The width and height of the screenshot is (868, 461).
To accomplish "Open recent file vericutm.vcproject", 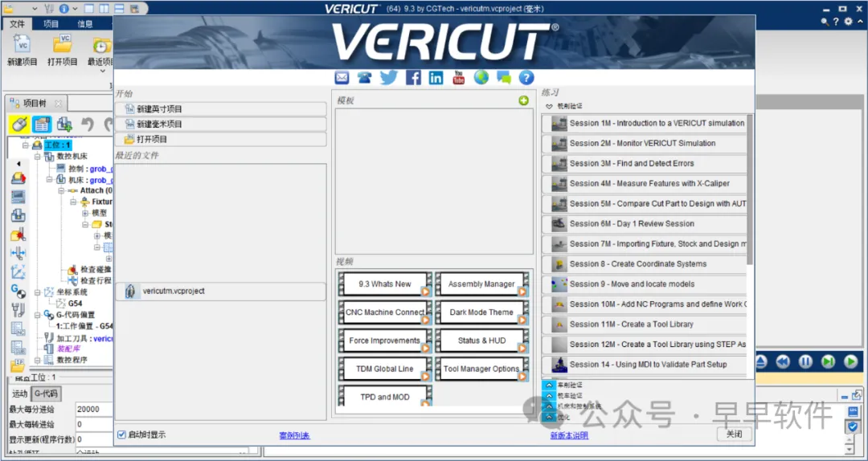I will click(221, 291).
